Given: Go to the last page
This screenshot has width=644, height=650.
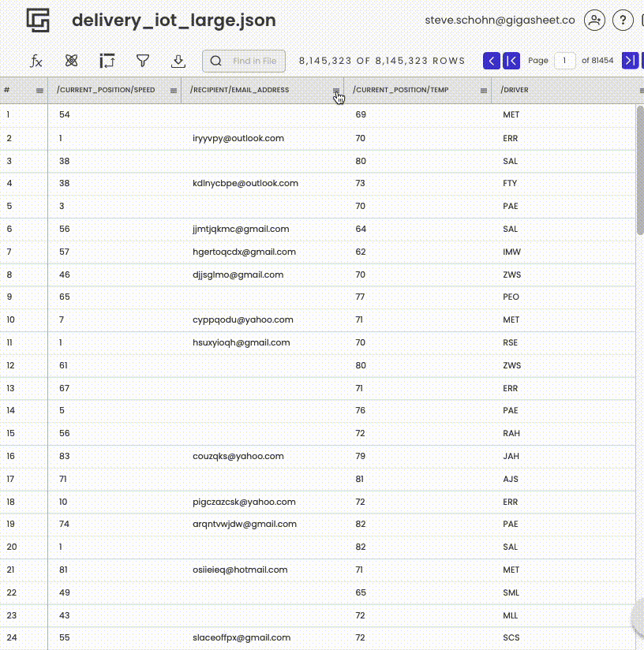Looking at the screenshot, I should 630,60.
